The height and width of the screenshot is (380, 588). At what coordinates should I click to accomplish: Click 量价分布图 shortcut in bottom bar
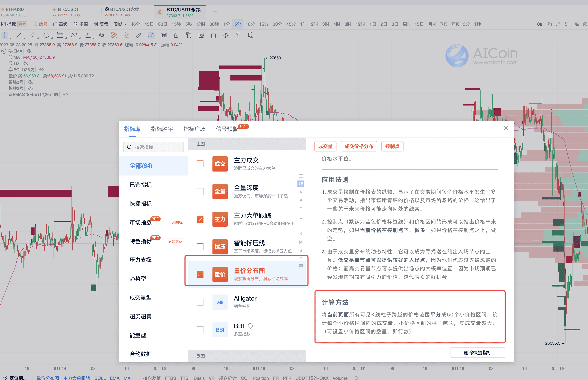coord(48,378)
